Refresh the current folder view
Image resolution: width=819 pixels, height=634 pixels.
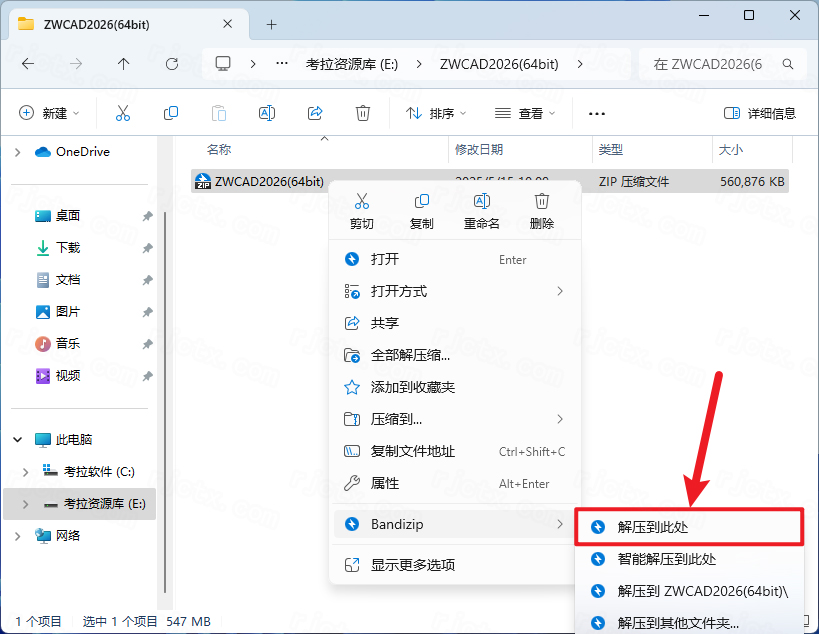click(172, 63)
